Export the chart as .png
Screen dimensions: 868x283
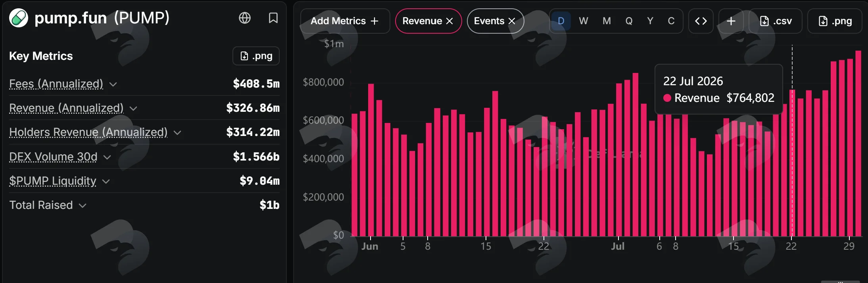835,21
